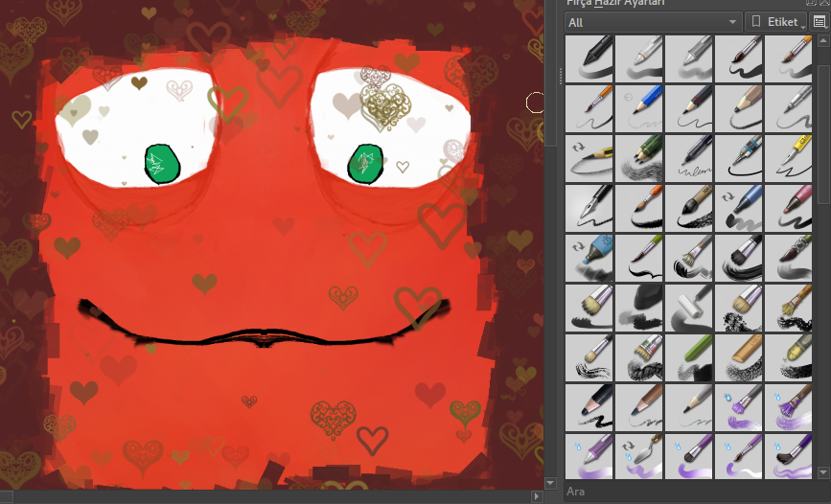Image resolution: width=831 pixels, height=504 pixels.
Task: Select the yellow-handled dip nib pen preset
Action: point(788,158)
